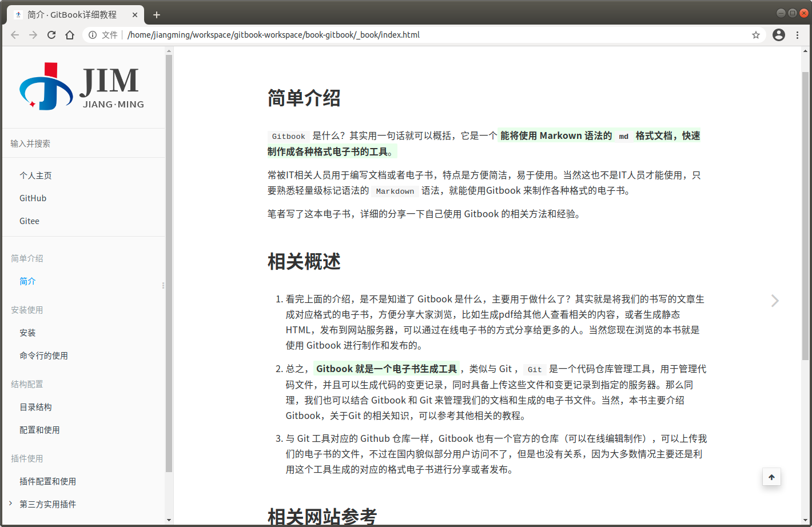
Task: Click the 安装使用 sidebar section header
Action: [27, 310]
